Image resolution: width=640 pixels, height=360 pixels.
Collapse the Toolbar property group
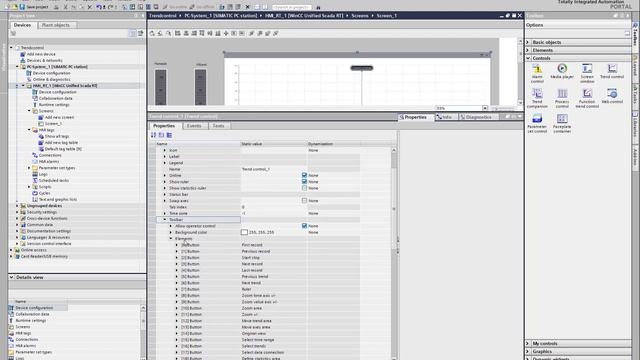(165, 220)
